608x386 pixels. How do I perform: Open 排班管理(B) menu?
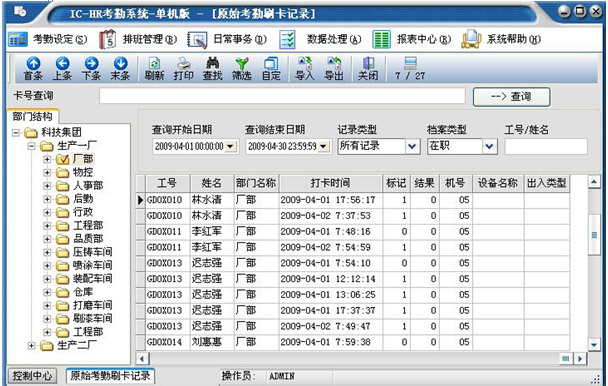(150, 39)
